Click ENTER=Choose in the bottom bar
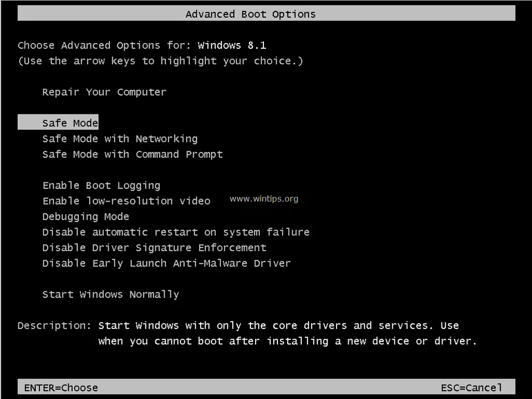 (x=61, y=388)
